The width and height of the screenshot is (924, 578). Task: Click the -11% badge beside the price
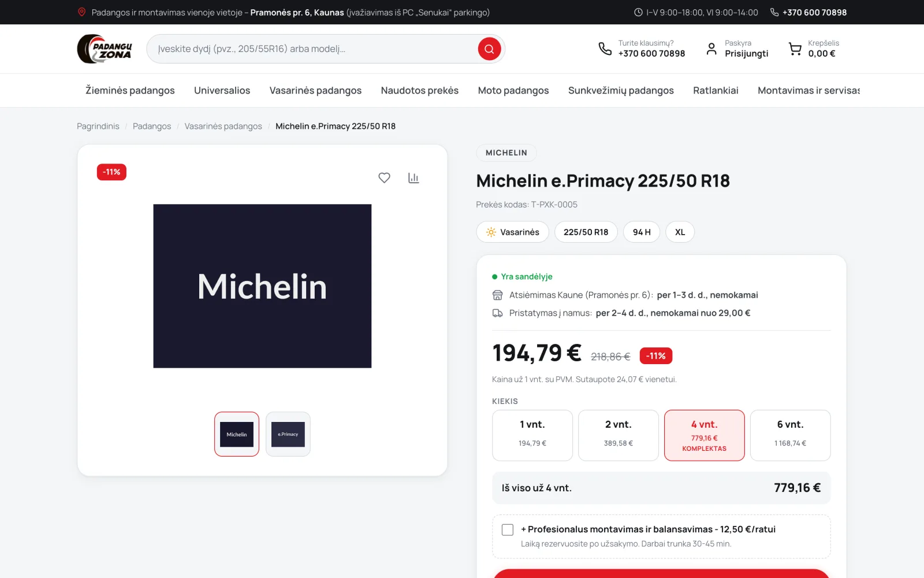click(x=656, y=356)
